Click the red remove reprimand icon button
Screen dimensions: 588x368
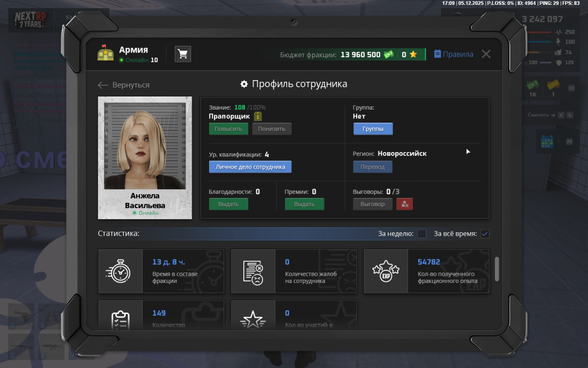click(405, 204)
